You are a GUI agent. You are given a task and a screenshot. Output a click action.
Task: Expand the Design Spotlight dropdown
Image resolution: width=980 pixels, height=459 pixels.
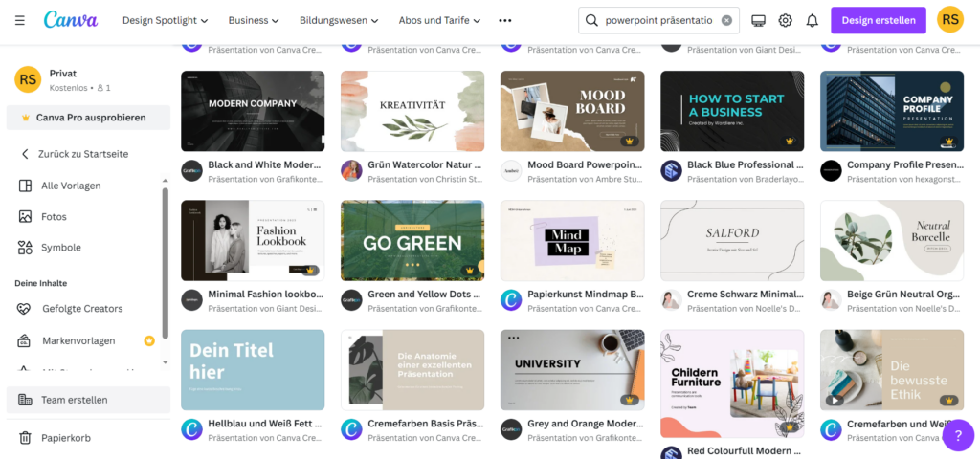[166, 20]
